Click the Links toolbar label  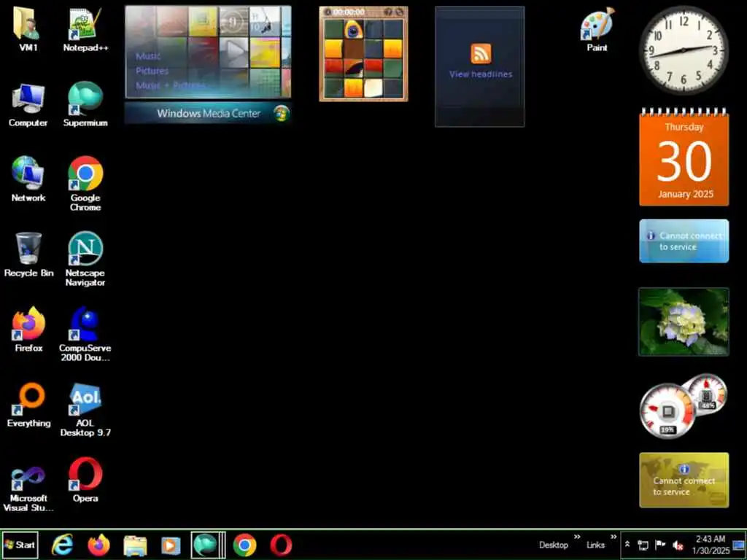click(595, 545)
